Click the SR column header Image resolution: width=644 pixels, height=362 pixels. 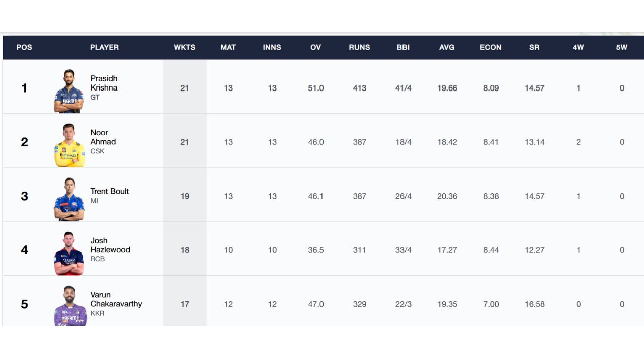534,47
